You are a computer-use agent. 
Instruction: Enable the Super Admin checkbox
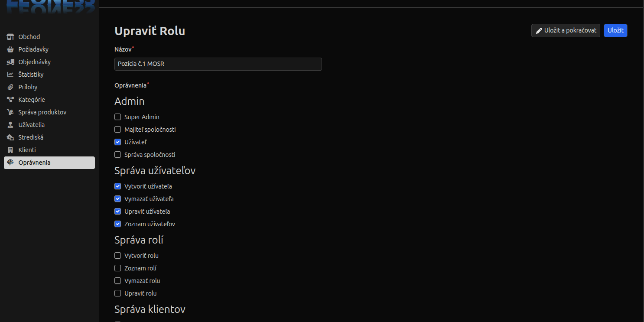[x=117, y=117]
